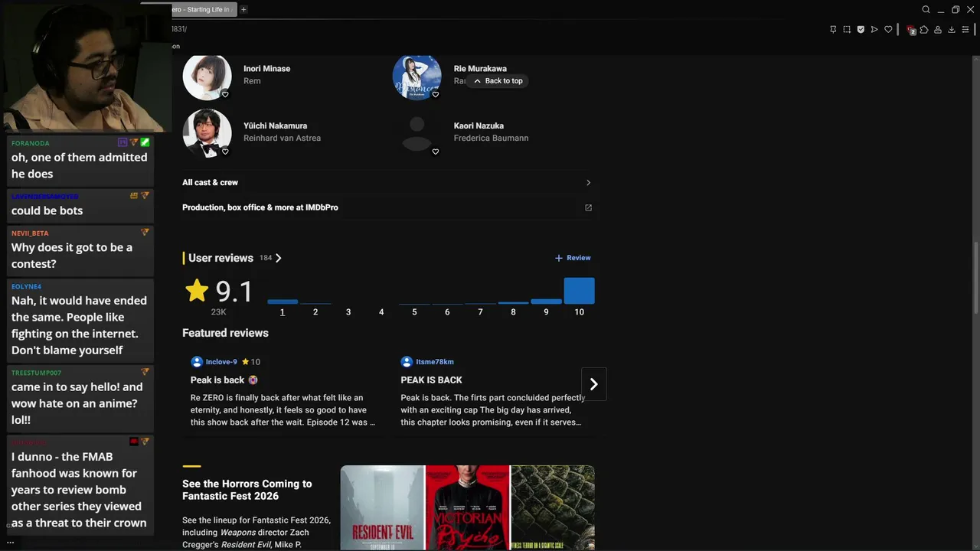Open Inori Minase's name link
This screenshot has height=551, width=980.
click(266, 69)
